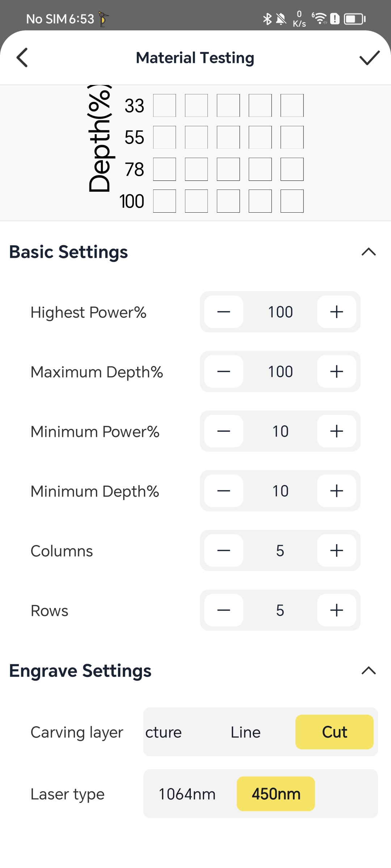Decrease Minimum Power% with minus
Viewport: 391px width, 868px height.
224,431
